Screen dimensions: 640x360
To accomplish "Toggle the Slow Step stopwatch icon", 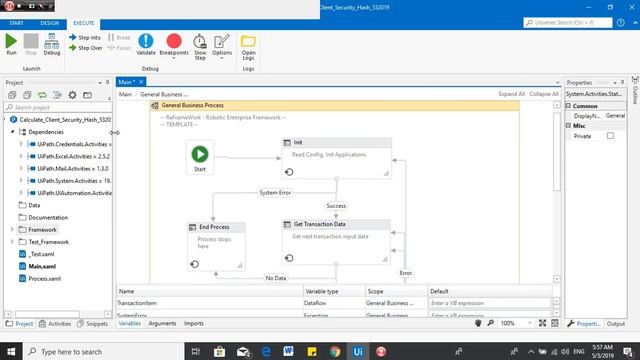I will tap(200, 41).
